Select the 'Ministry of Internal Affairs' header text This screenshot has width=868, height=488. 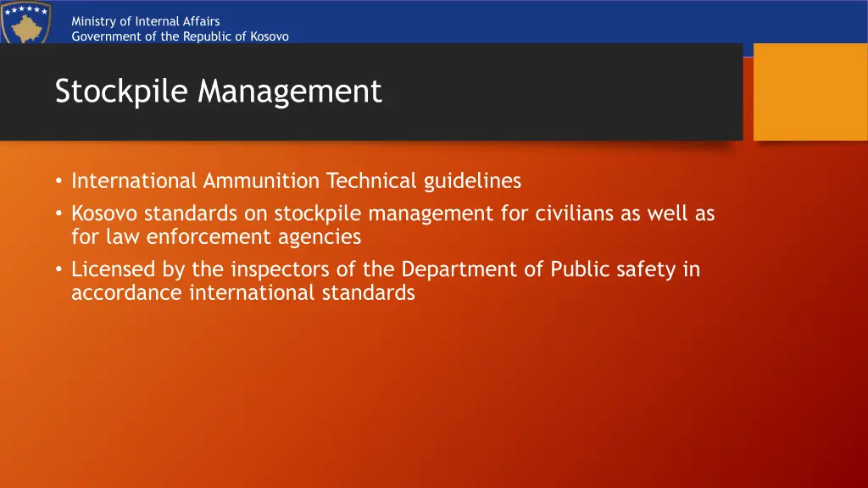146,21
